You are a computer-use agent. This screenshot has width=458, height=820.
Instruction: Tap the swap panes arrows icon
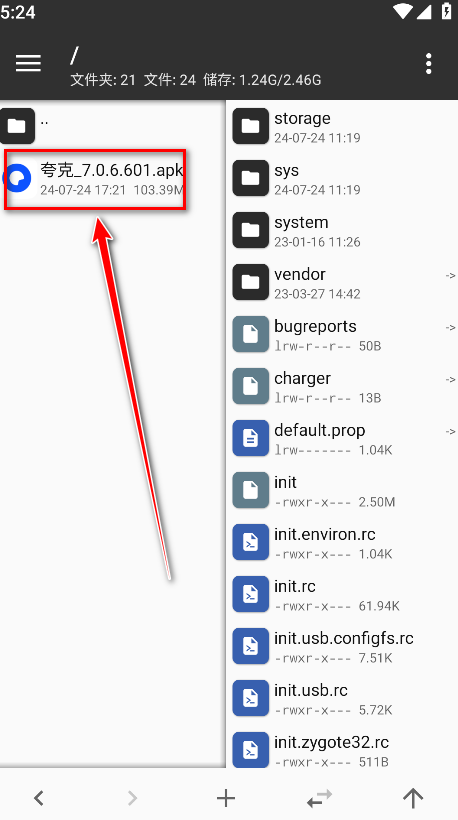pyautogui.click(x=319, y=798)
